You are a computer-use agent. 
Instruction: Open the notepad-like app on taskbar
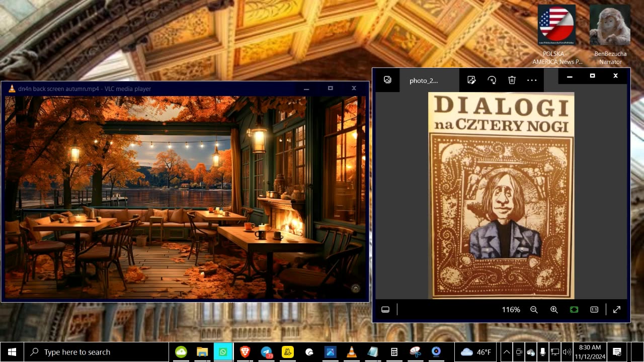373,352
